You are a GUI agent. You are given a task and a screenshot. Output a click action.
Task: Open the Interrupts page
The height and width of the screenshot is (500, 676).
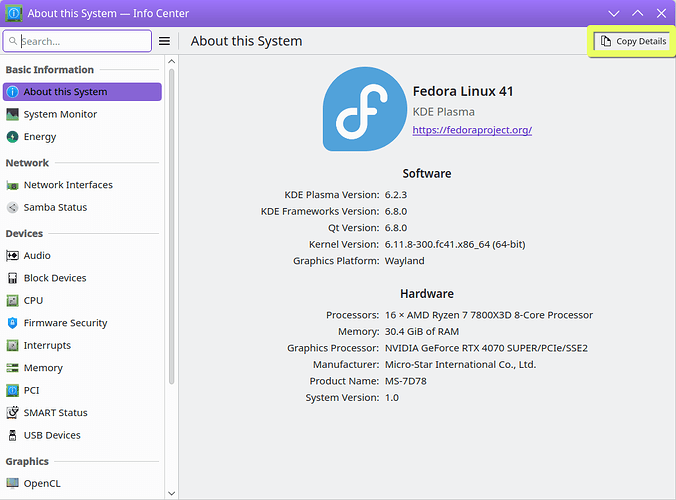[82, 345]
